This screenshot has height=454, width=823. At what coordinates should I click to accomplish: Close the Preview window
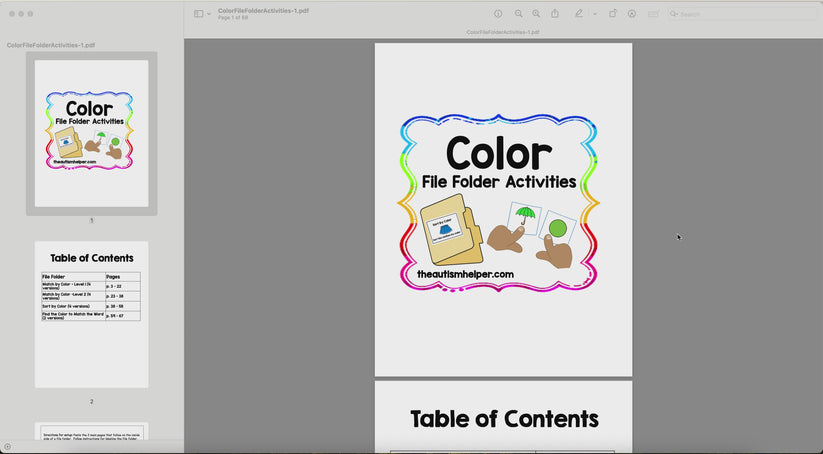12,14
